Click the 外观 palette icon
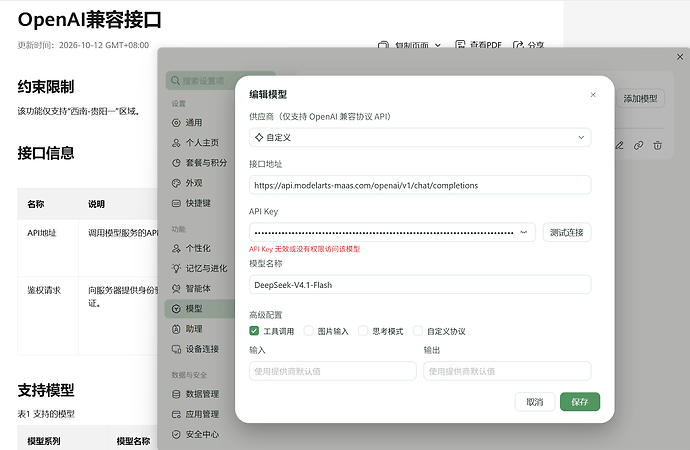This screenshot has width=690, height=450. (x=176, y=183)
